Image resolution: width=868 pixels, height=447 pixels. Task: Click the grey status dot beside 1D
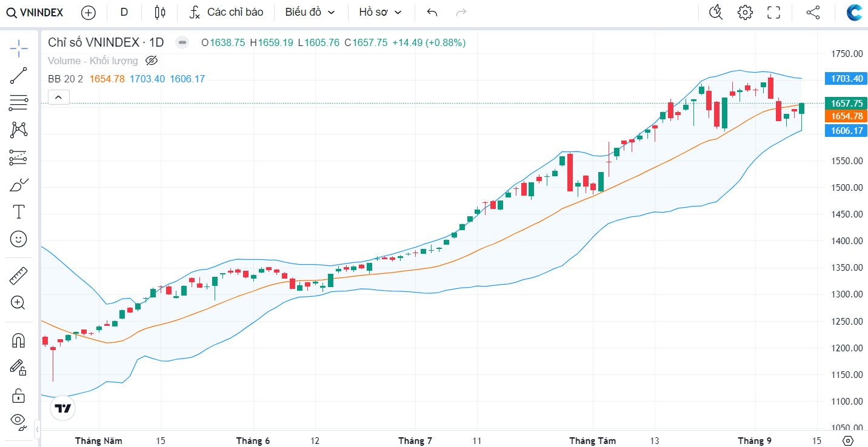(182, 42)
